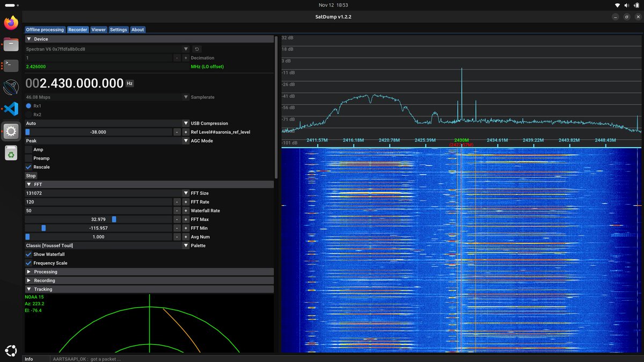Image resolution: width=644 pixels, height=362 pixels.
Task: Open the About tab
Action: (x=138, y=30)
